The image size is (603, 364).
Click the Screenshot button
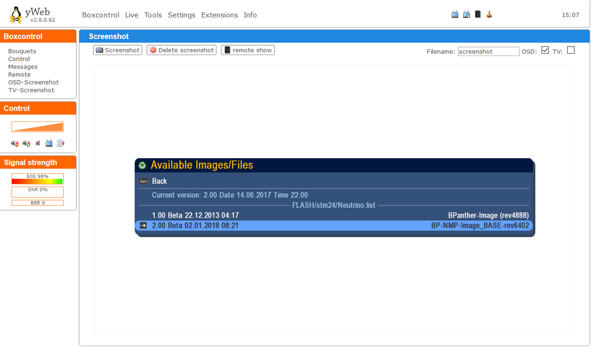[x=118, y=50]
